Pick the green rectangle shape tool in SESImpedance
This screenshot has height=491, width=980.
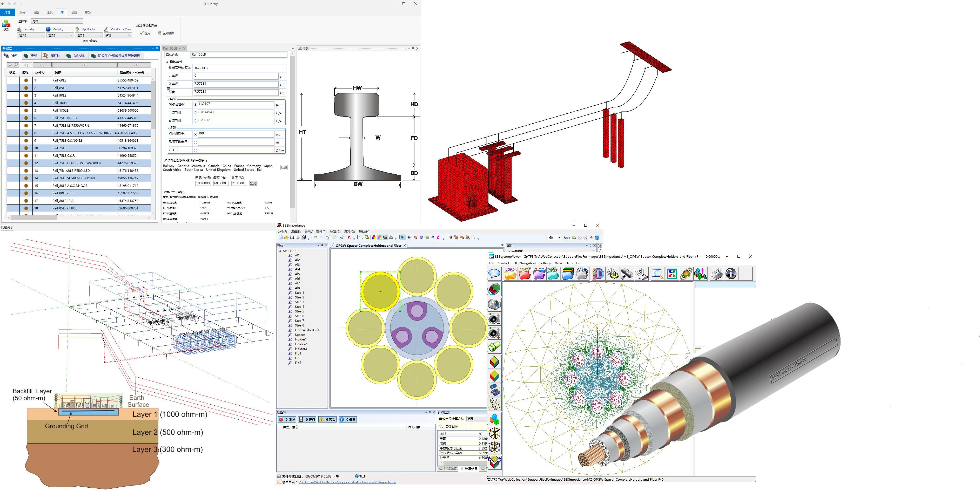(x=427, y=238)
